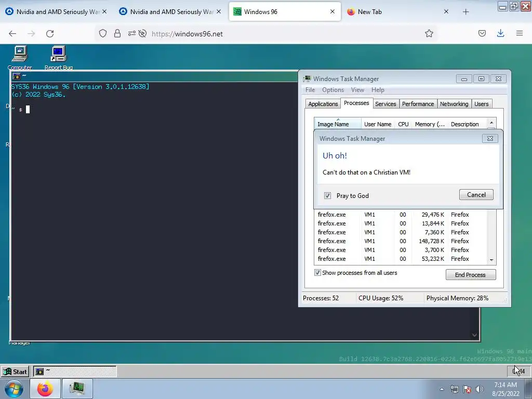
Task: Click CPU Usage: 52% in status bar
Action: coord(381,298)
